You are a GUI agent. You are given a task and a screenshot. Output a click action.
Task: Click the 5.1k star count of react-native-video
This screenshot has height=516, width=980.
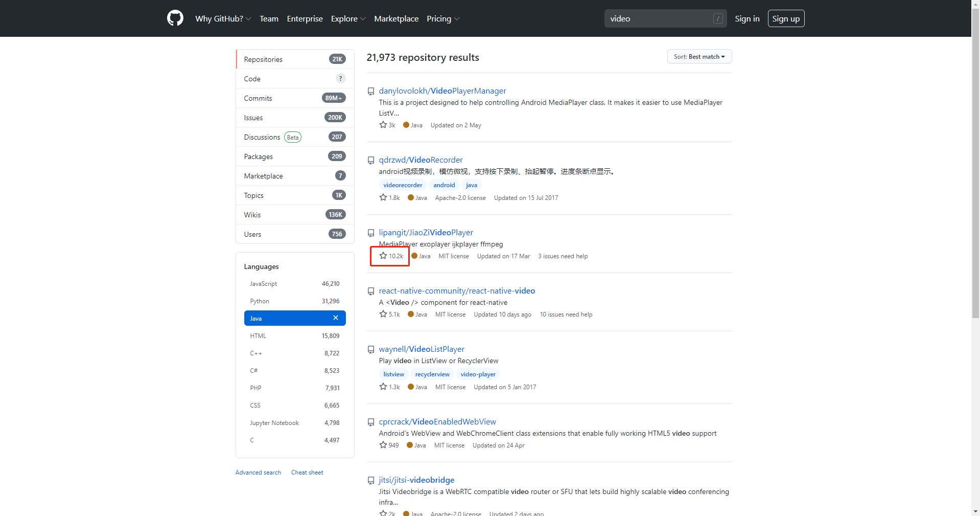389,315
